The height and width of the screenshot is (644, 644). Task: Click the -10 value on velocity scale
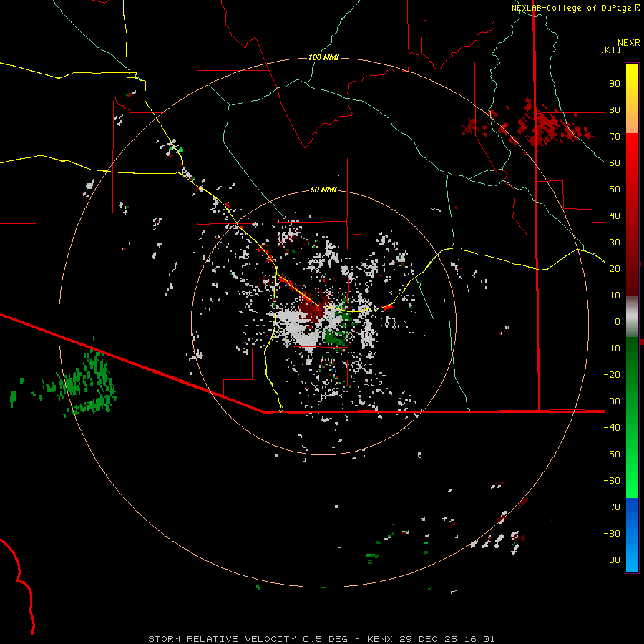click(x=612, y=348)
